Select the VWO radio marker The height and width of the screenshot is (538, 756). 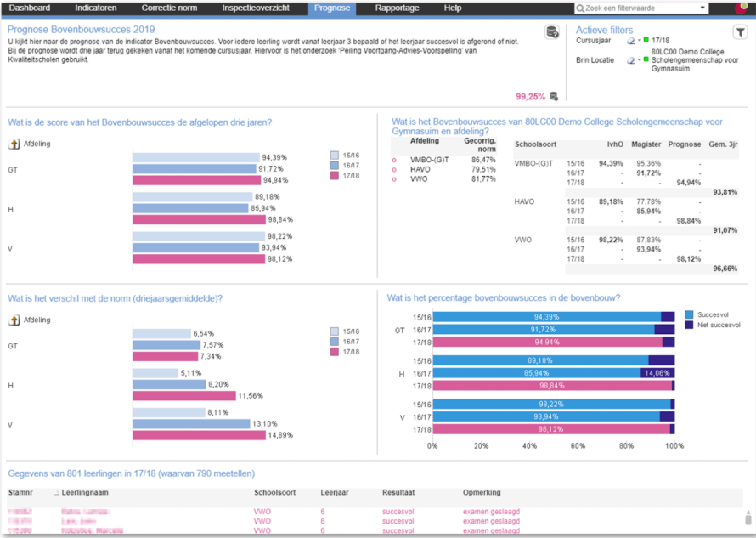394,179
